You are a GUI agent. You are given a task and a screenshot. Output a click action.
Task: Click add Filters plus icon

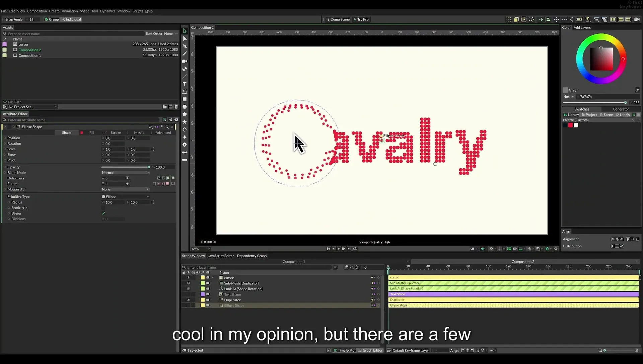point(127,184)
